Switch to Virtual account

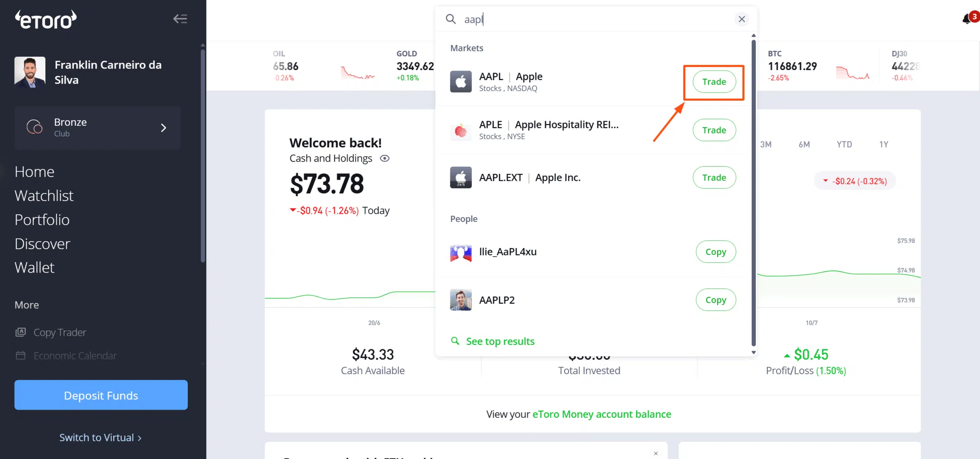click(x=100, y=437)
